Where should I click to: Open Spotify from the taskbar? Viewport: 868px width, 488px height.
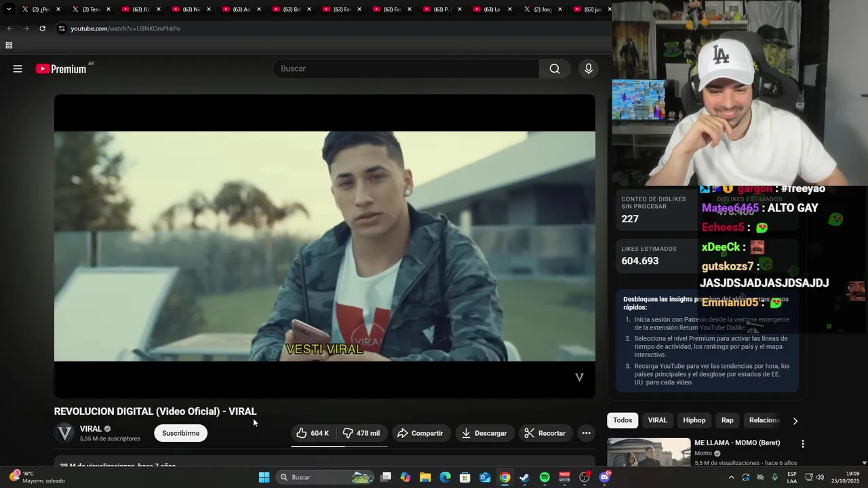545,477
